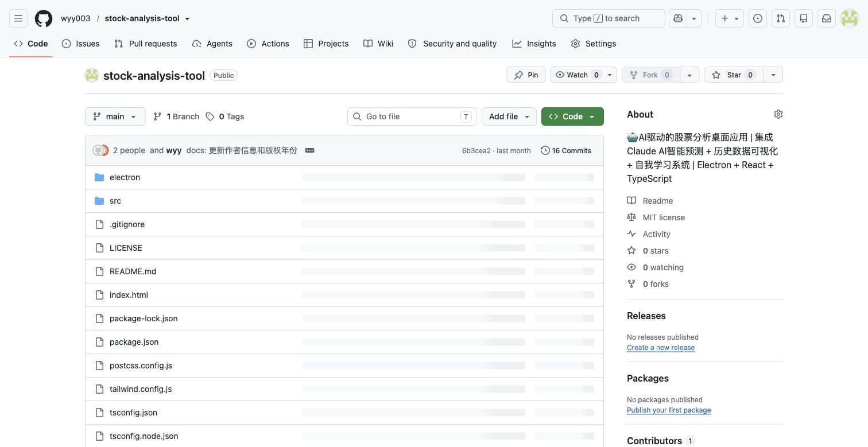The width and height of the screenshot is (868, 447).
Task: Open the Watch notifications dropdown
Action: pyautogui.click(x=584, y=75)
